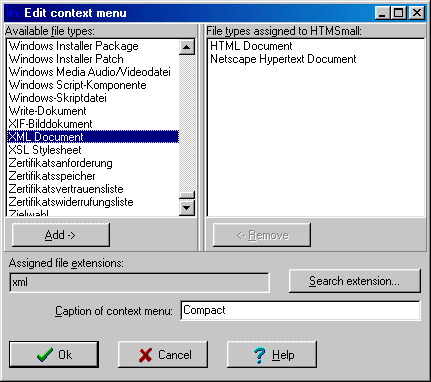
Task: Select XIF-Bilddokument entry
Action: 93,124
